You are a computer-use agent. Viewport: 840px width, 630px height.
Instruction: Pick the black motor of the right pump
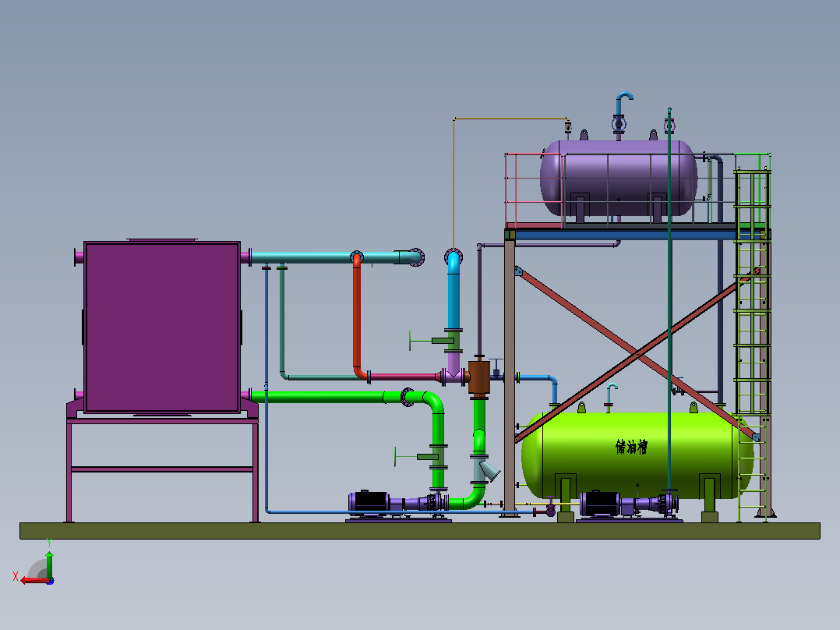pos(601,503)
